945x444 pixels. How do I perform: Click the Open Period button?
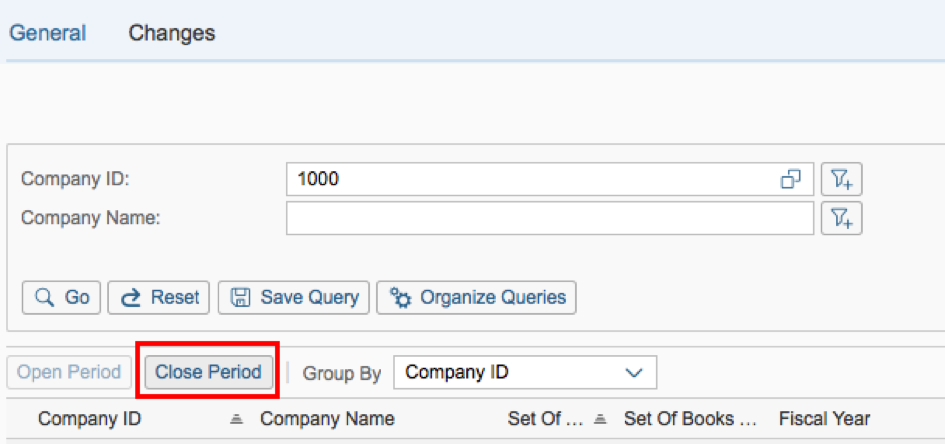[69, 372]
